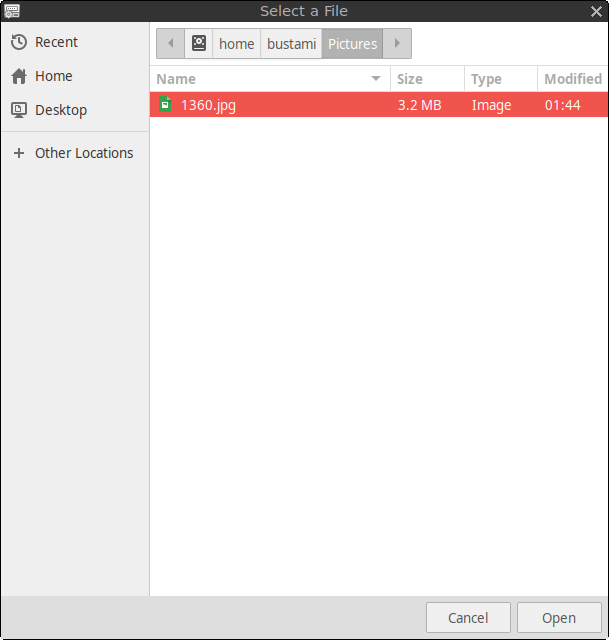Image resolution: width=609 pixels, height=640 pixels.
Task: Close the Select a File dialog
Action: pyautogui.click(x=596, y=11)
